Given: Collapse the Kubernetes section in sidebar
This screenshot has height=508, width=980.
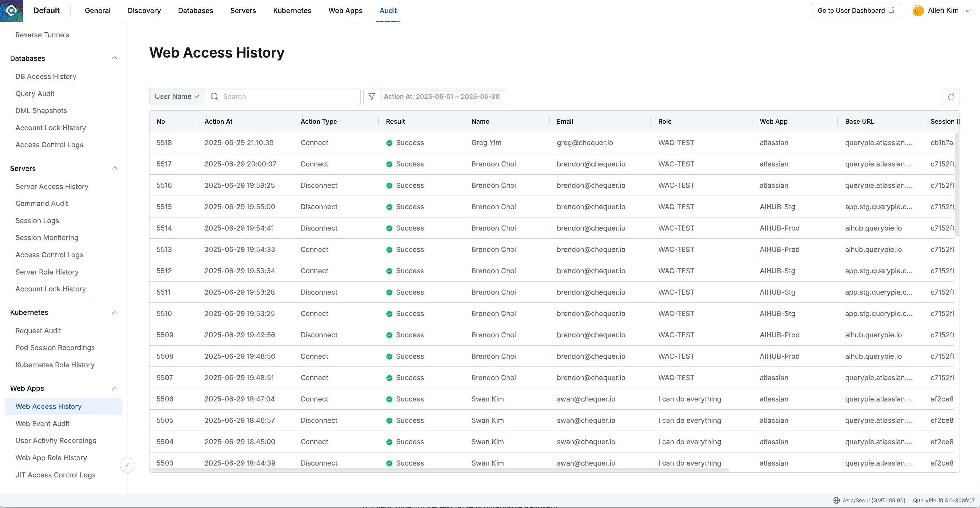Looking at the screenshot, I should [114, 312].
